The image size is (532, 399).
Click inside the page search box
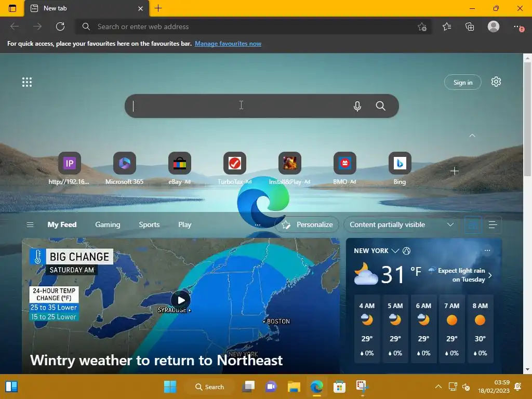(x=262, y=106)
